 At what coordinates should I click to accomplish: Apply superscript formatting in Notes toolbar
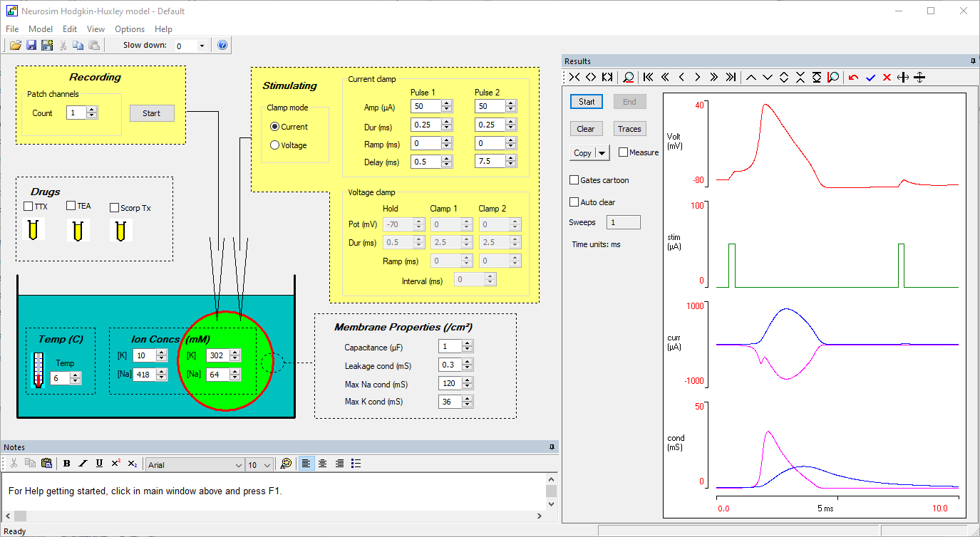[x=115, y=464]
